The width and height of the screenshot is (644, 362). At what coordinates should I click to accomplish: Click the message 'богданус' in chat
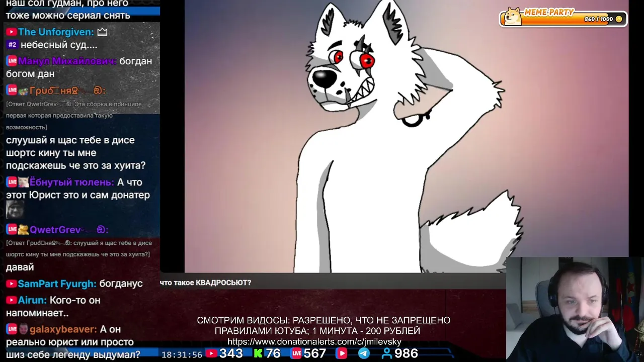[121, 284]
